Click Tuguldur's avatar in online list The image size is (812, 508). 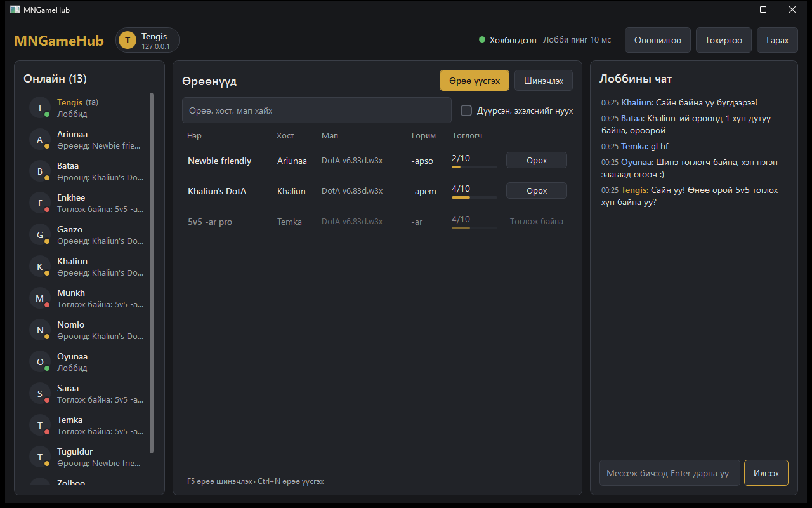tap(40, 457)
